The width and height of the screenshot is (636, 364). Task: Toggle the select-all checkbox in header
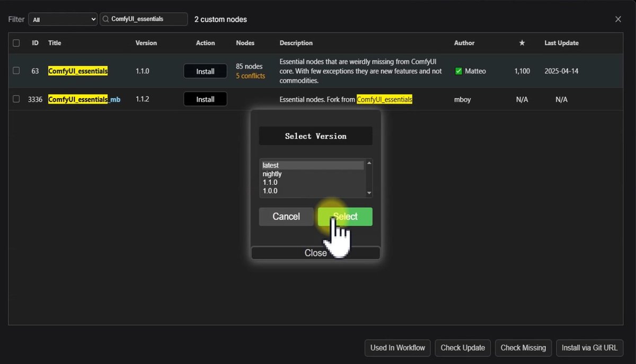click(16, 43)
